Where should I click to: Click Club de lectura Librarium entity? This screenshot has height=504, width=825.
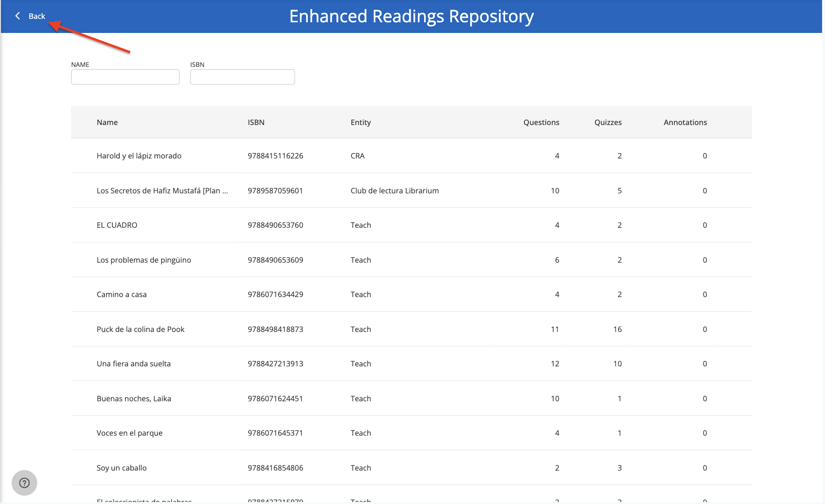point(395,190)
